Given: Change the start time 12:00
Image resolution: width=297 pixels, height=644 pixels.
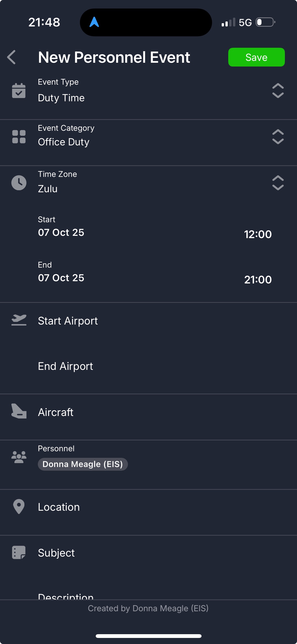Looking at the screenshot, I should pyautogui.click(x=258, y=234).
